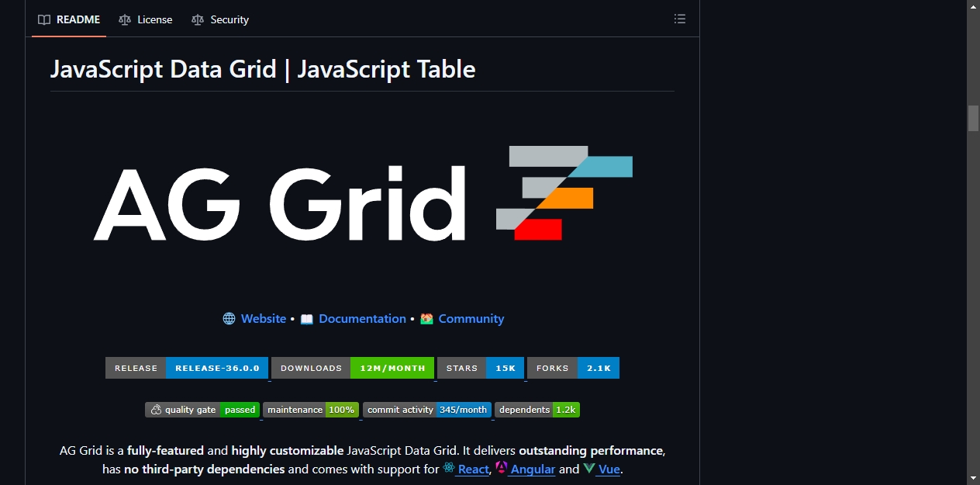Click the Stars 15K badge
980x485 pixels.
coord(481,368)
